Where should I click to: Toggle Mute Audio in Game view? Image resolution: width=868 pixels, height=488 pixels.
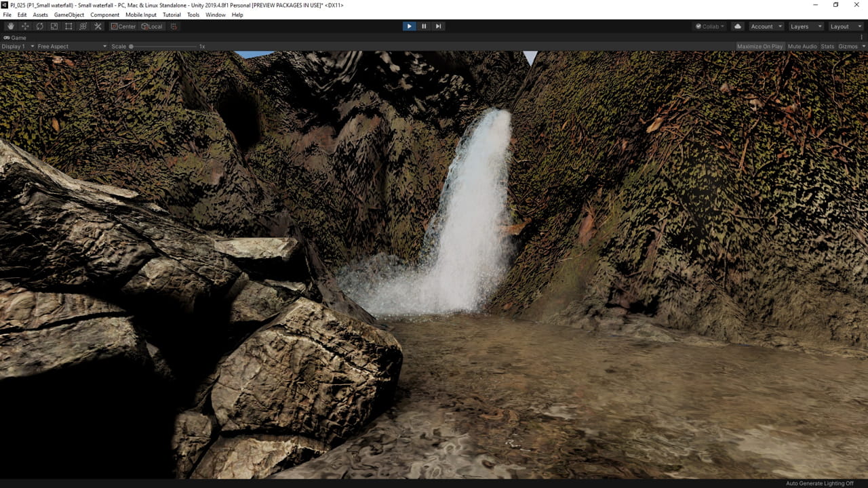click(x=802, y=46)
